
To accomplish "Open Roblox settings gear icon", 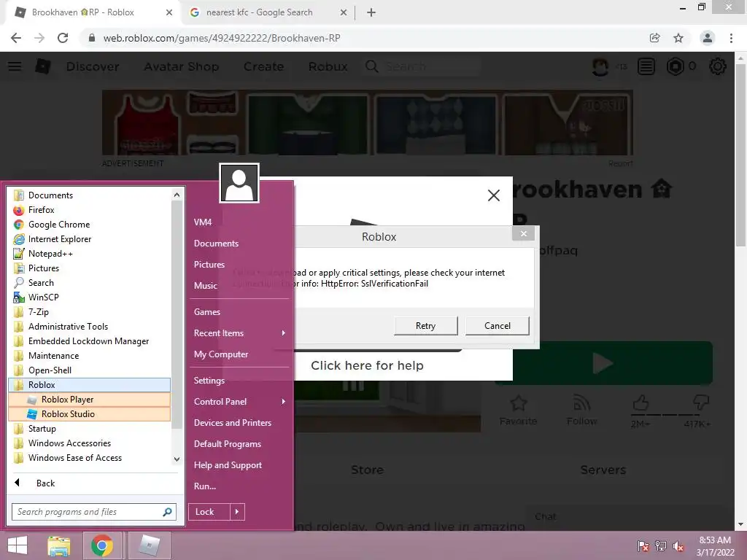I will pos(718,66).
